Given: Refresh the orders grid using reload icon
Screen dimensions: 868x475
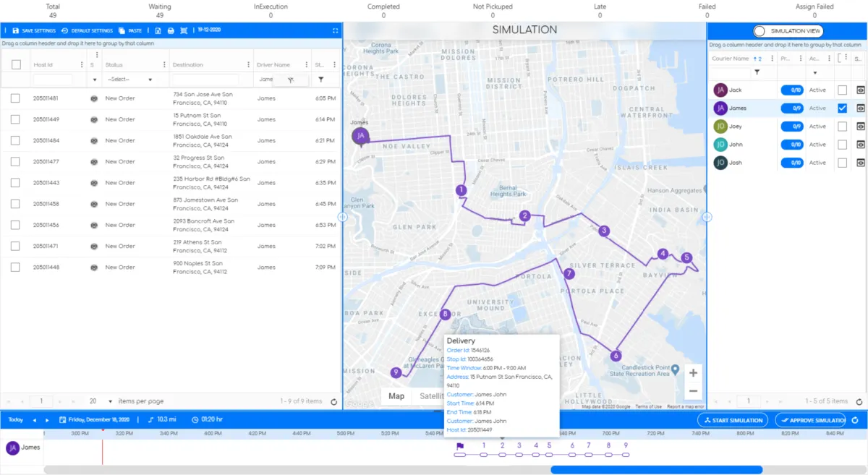Looking at the screenshot, I should [333, 401].
